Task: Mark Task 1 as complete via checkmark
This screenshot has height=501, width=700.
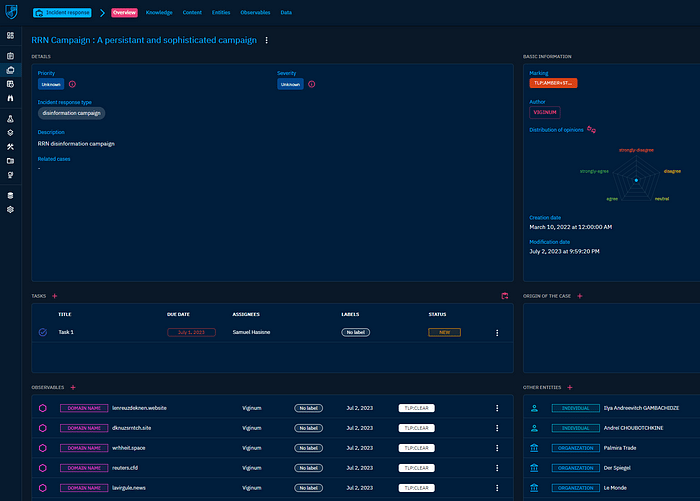Action: [x=43, y=332]
